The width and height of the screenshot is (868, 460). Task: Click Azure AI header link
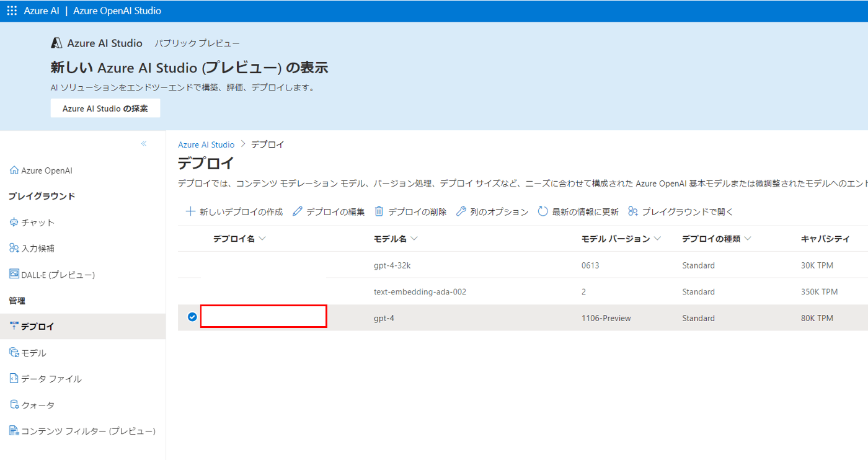tap(42, 11)
